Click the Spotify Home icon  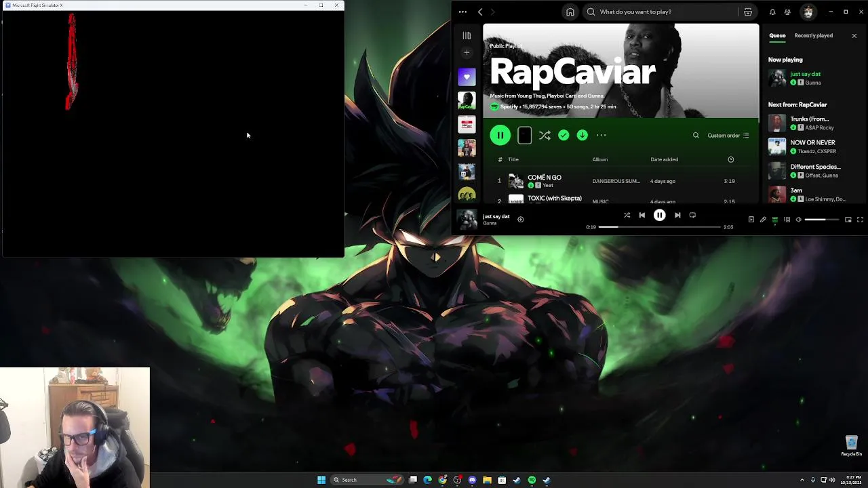click(570, 12)
